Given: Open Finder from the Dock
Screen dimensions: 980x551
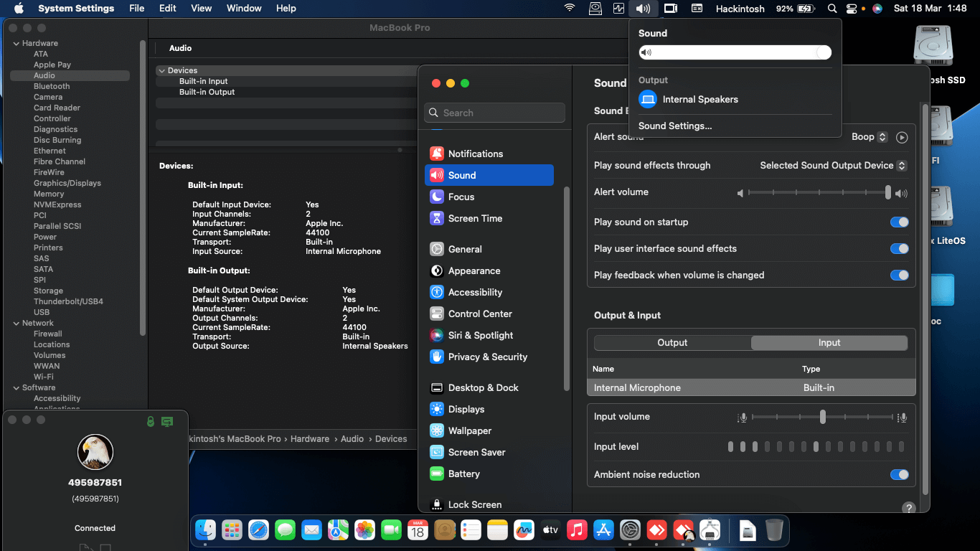Looking at the screenshot, I should click(x=207, y=530).
